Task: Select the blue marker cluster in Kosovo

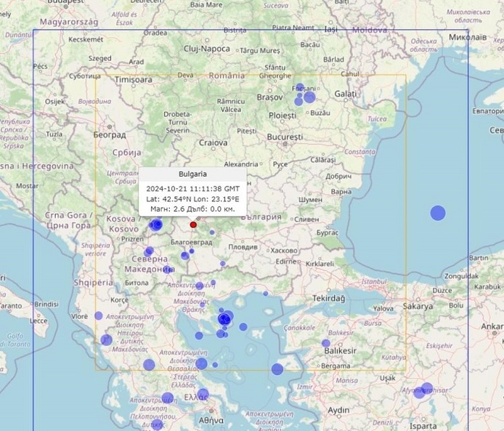Action: [x=156, y=225]
